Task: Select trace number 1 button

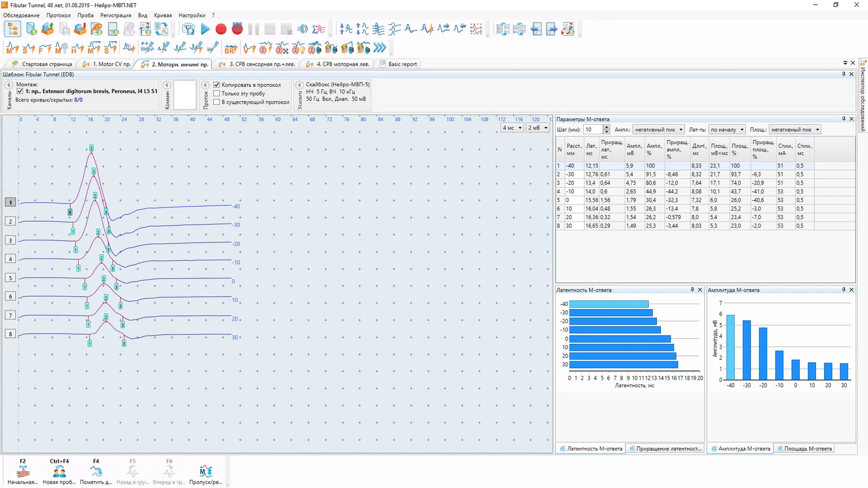Action: coord(10,202)
